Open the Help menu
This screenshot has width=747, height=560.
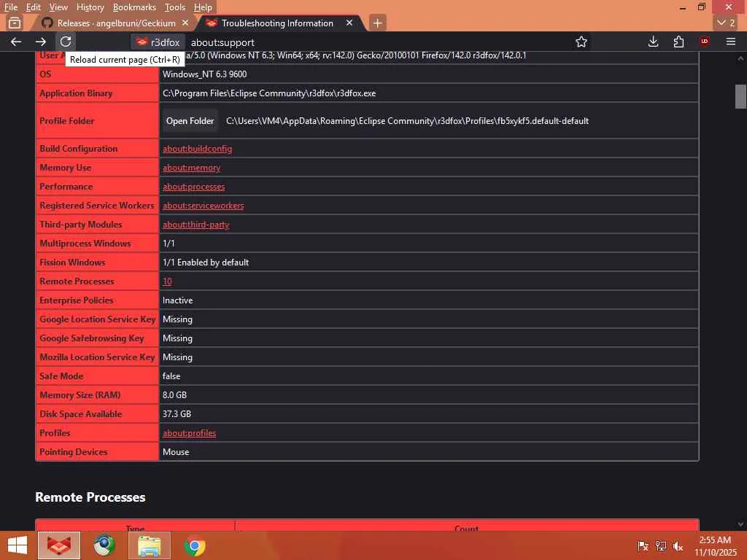[x=203, y=7]
